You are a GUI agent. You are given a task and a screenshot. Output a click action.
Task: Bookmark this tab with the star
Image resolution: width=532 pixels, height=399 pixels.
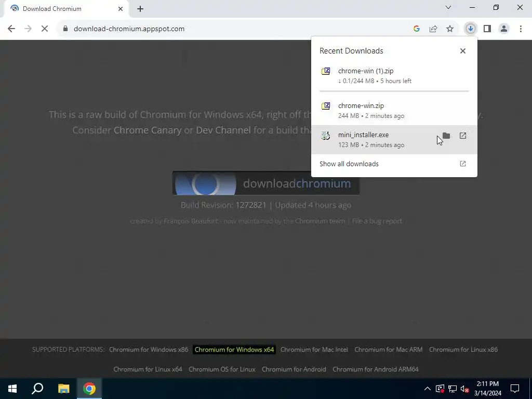(450, 29)
